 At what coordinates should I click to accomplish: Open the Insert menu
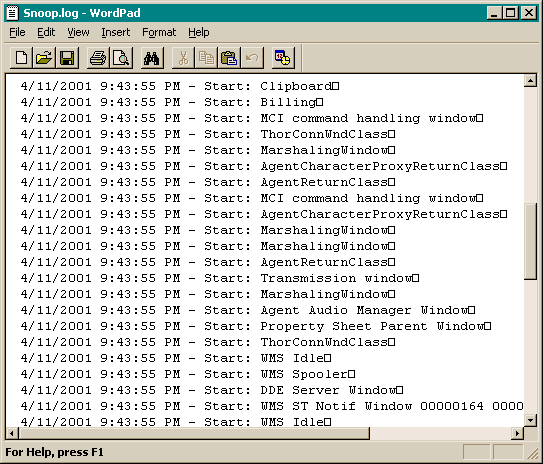point(116,32)
